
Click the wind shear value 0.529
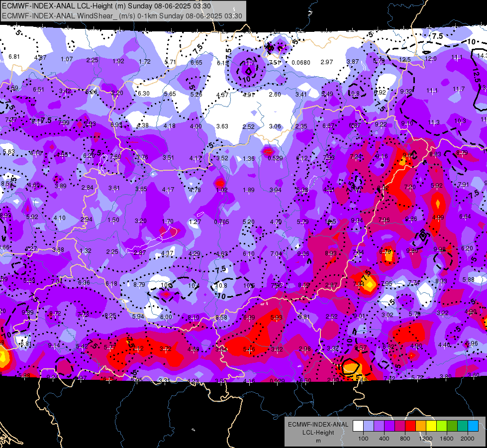click(275, 158)
